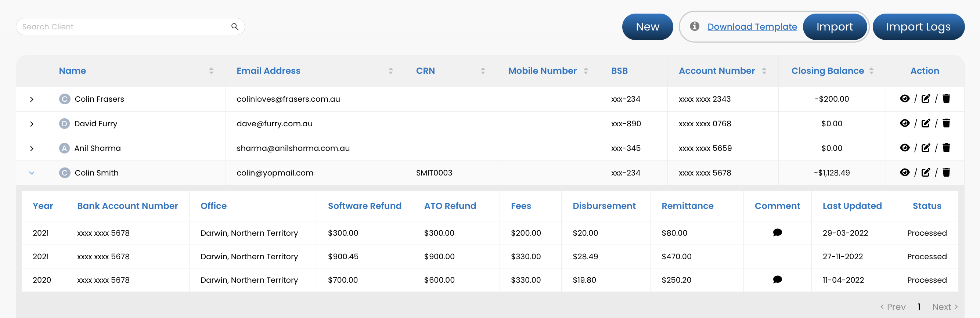980x318 pixels.
Task: Collapse Colin Smith row
Action: 32,173
